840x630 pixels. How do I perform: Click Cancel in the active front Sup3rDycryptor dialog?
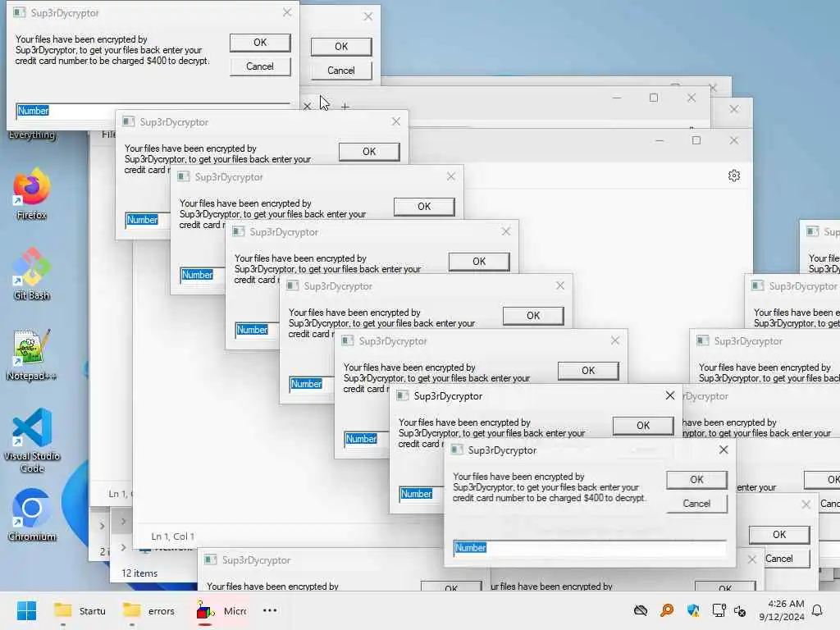(x=697, y=504)
